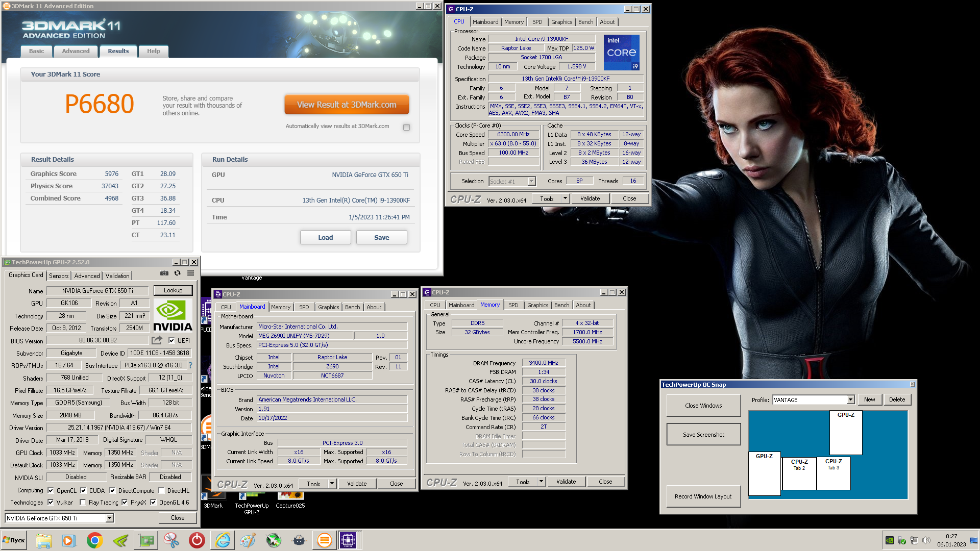Switch to CPU-Z purple chip taskbar icon

pyautogui.click(x=348, y=540)
